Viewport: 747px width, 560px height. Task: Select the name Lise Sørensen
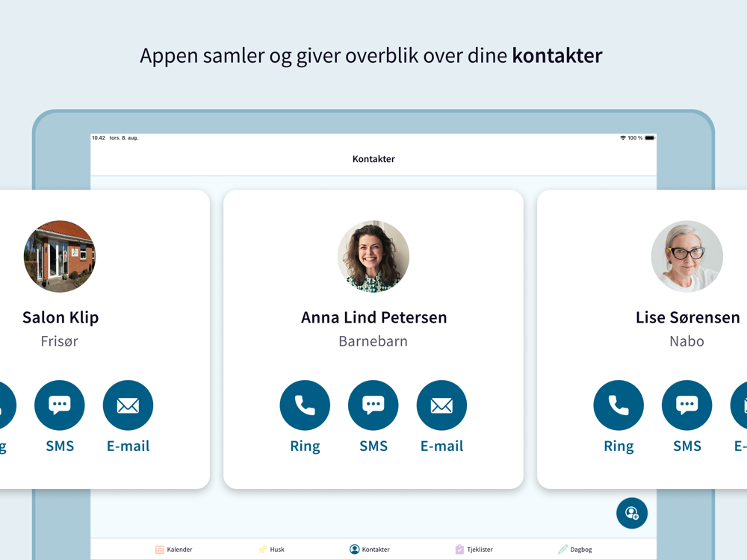[x=687, y=317]
